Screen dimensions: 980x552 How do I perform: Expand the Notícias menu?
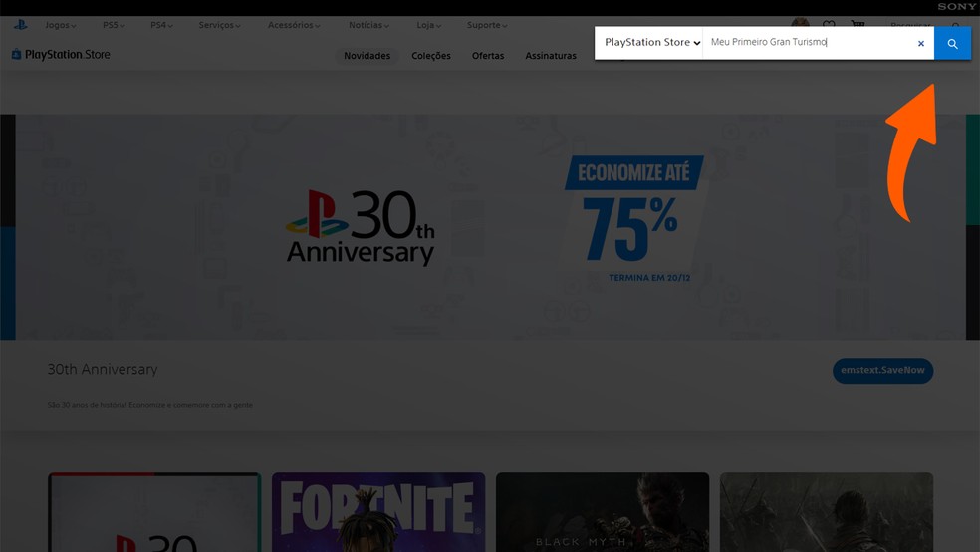368,25
